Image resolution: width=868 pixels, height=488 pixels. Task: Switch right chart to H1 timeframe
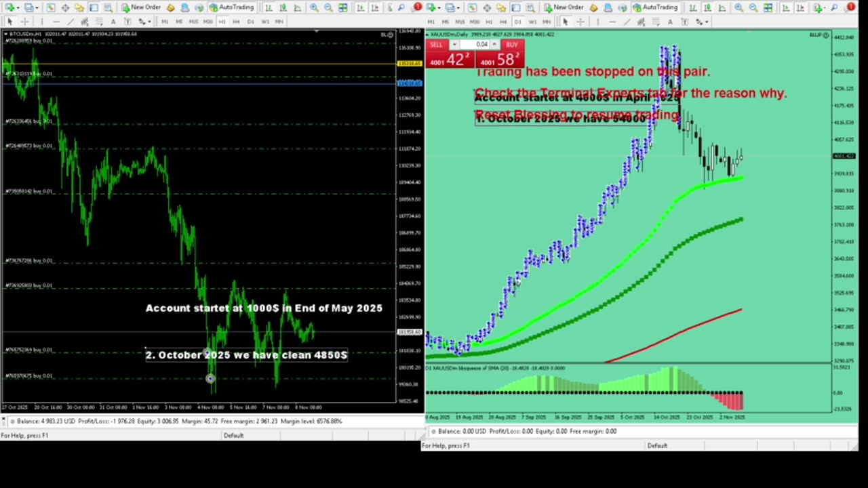[490, 22]
